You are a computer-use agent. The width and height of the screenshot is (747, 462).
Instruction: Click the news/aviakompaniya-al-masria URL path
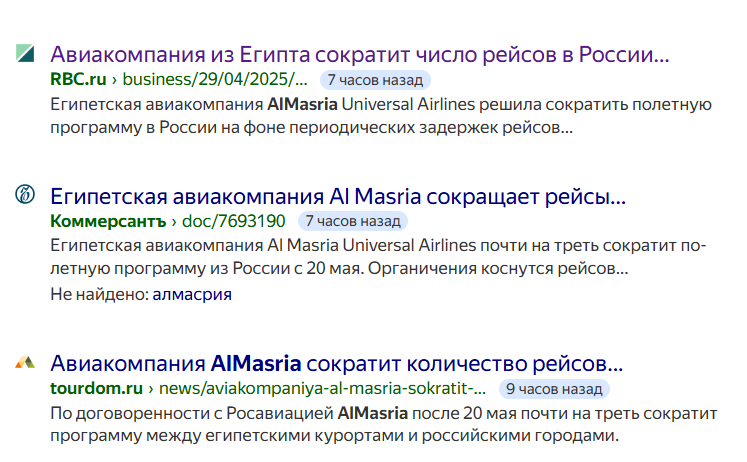pyautogui.click(x=323, y=388)
